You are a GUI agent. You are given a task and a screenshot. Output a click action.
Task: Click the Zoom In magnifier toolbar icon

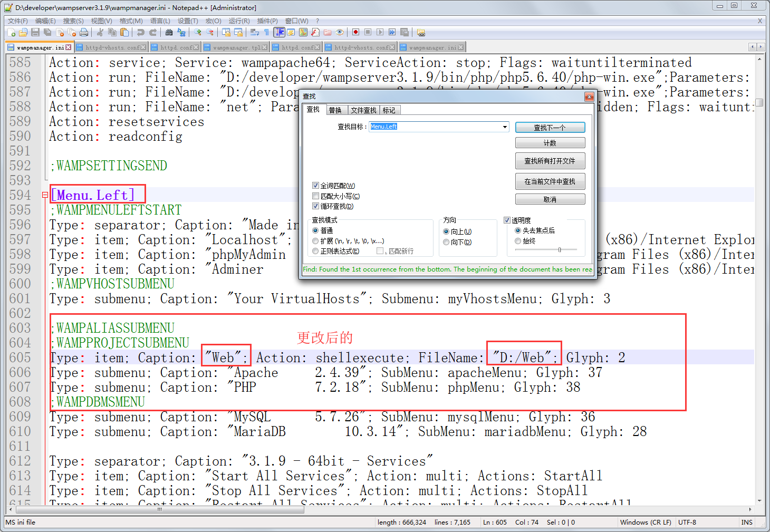click(198, 33)
